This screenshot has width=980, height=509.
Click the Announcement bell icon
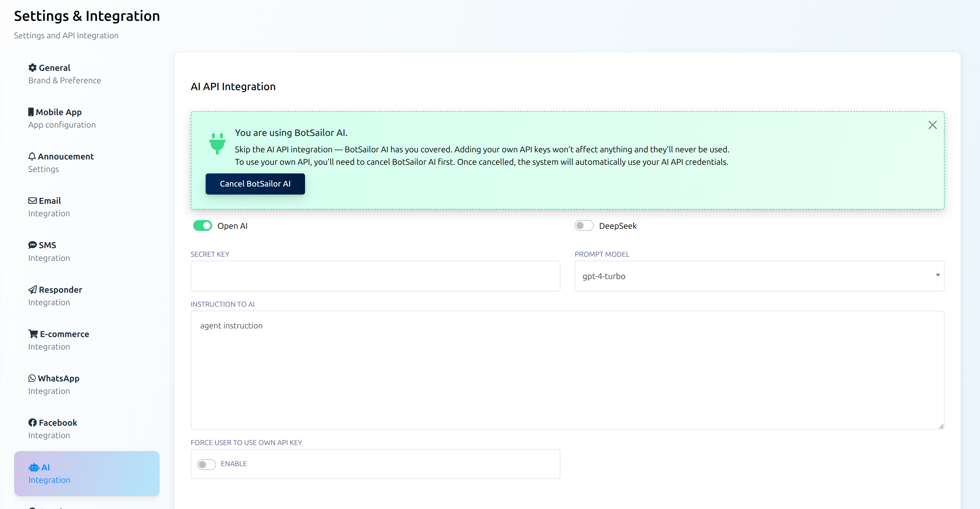tap(32, 156)
